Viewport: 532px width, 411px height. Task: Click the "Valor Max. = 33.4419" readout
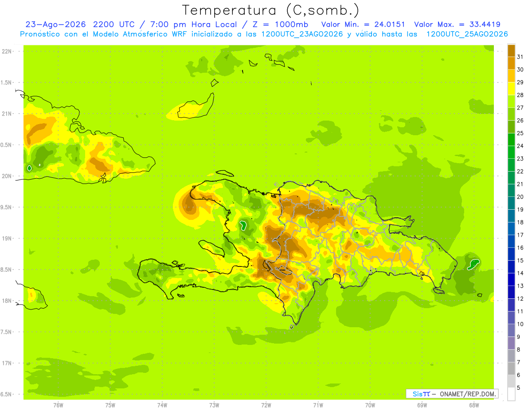coord(457,24)
